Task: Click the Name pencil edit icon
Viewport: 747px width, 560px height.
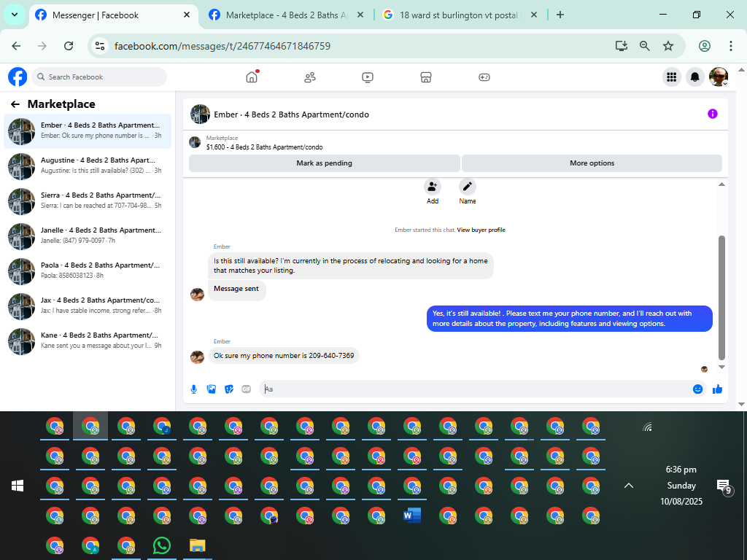Action: click(468, 187)
